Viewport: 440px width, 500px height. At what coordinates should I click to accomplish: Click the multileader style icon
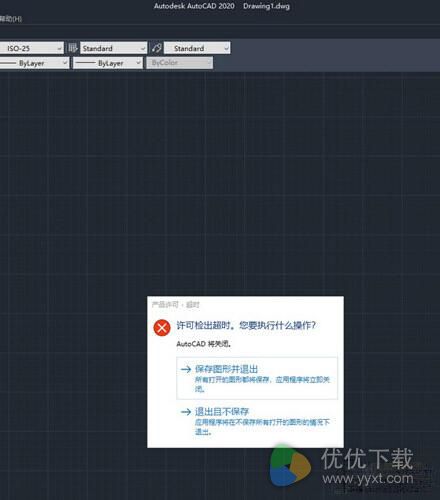click(156, 48)
